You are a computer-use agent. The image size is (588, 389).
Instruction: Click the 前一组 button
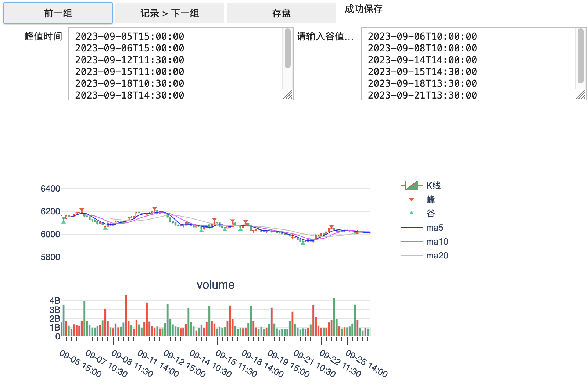pos(58,13)
